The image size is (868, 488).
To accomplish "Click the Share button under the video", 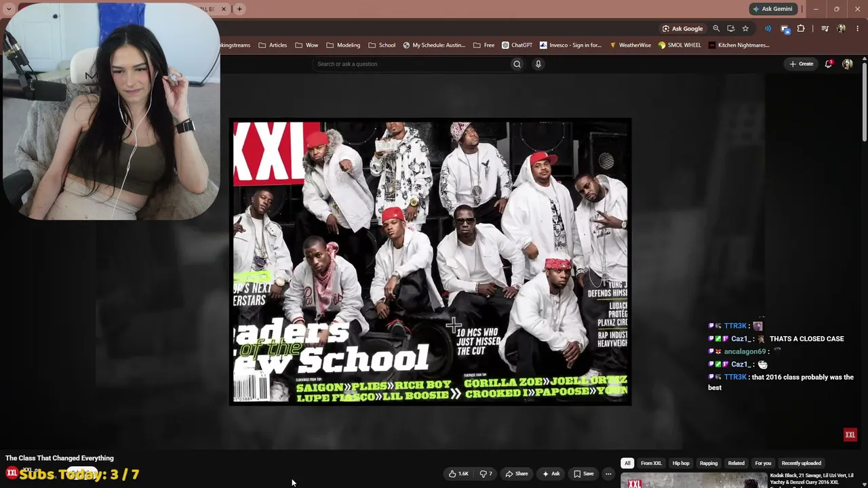I will click(517, 474).
